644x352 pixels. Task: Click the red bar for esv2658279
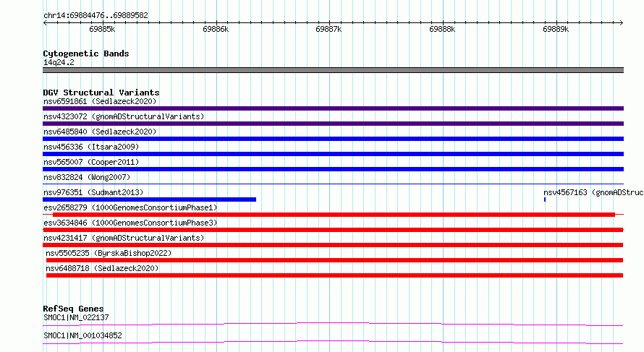click(334, 215)
